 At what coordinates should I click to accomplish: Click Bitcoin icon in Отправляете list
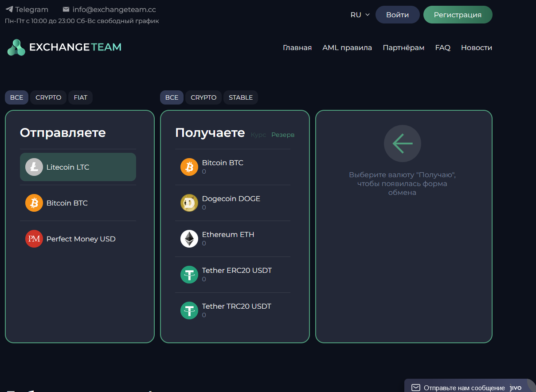tap(34, 203)
